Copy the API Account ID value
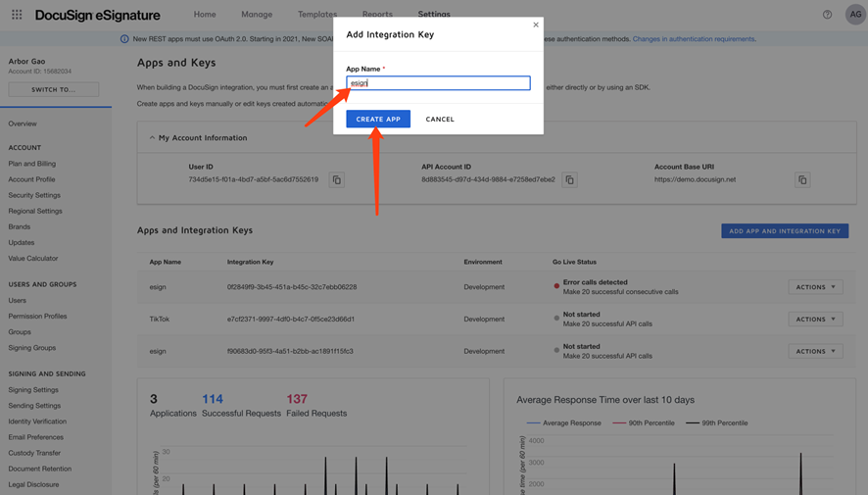 click(569, 180)
